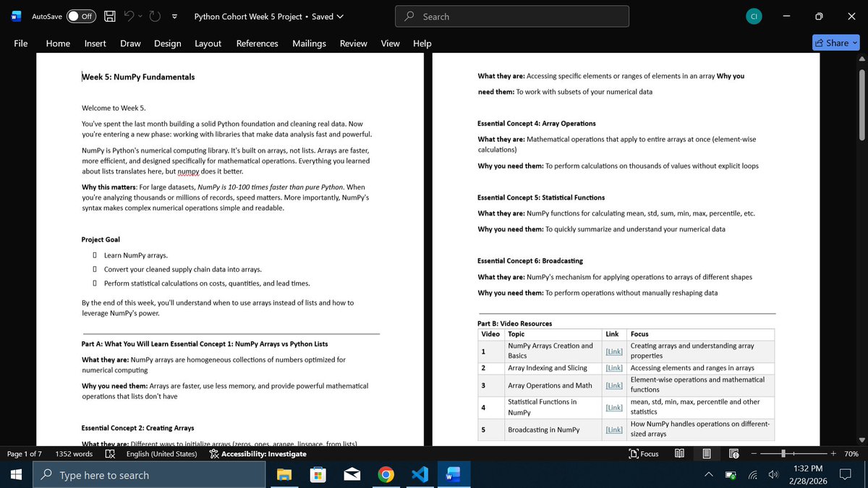
Task: Open the Review tab
Action: pos(353,43)
